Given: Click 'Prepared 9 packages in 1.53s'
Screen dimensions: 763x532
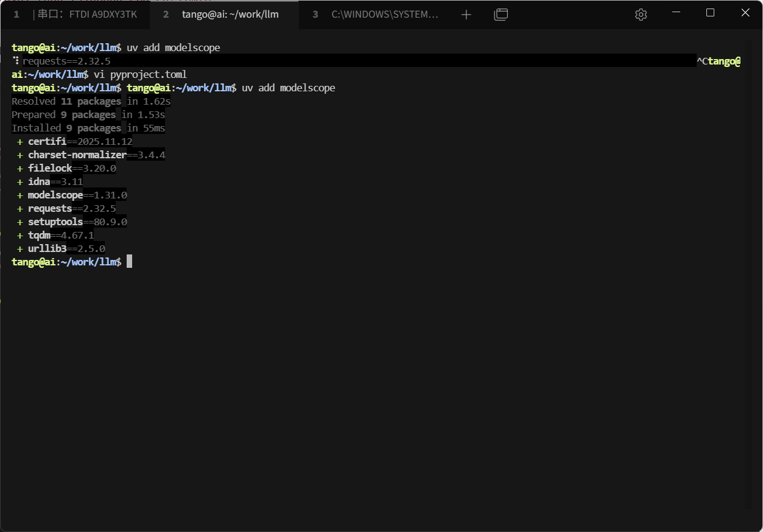Looking at the screenshot, I should tap(88, 114).
